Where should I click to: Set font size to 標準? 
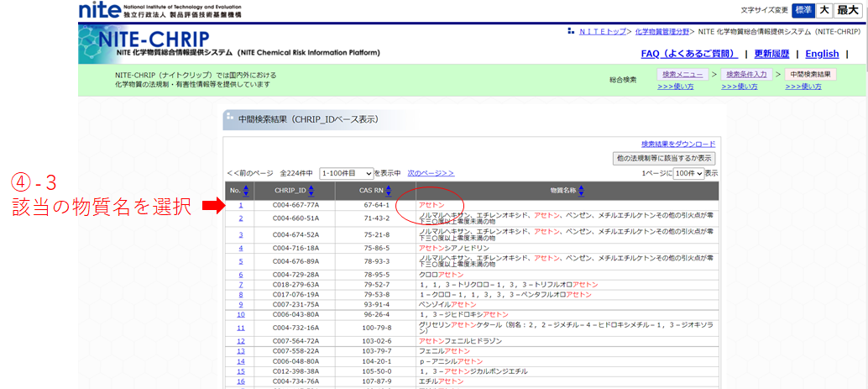point(804,11)
